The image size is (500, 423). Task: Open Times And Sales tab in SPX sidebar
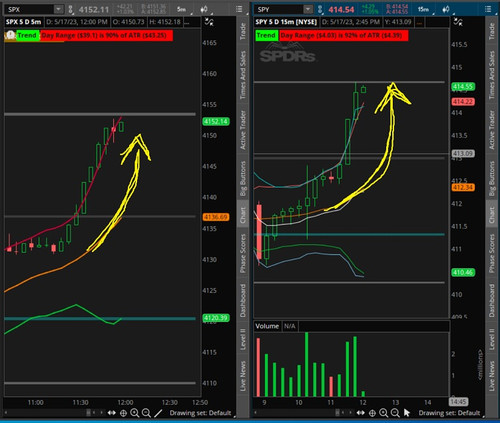243,75
